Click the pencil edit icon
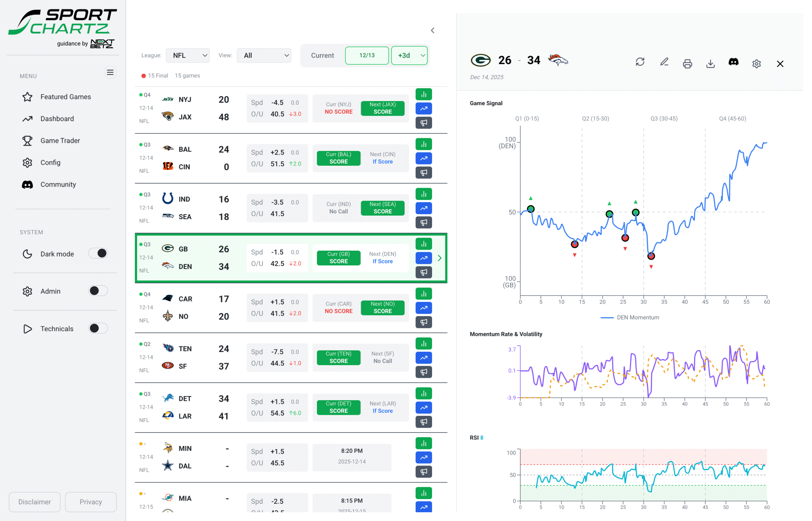812x521 pixels. [664, 62]
